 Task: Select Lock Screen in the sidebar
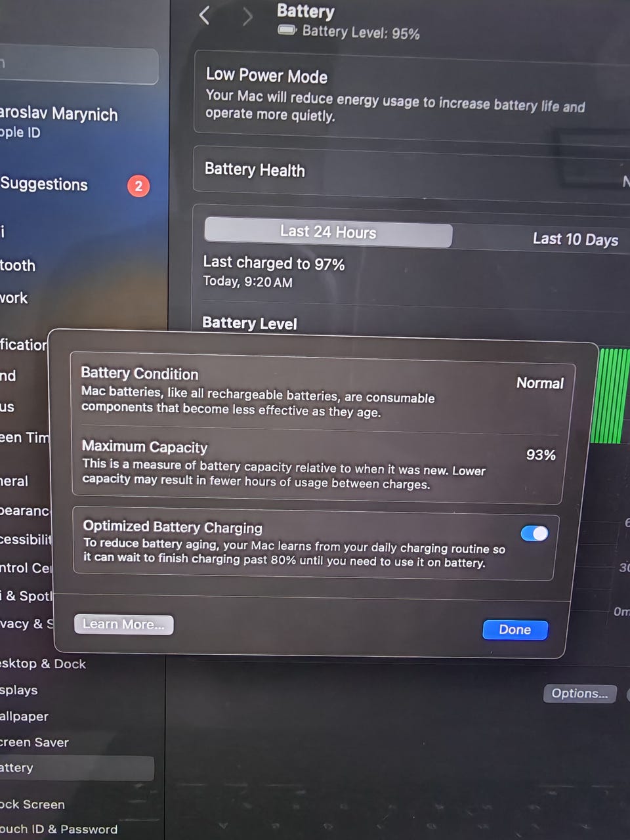pyautogui.click(x=33, y=805)
